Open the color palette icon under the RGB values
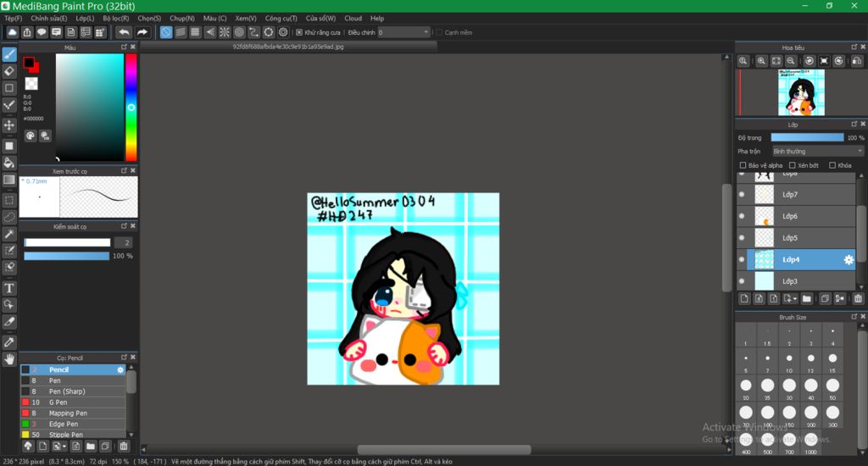This screenshot has width=868, height=466. [x=31, y=136]
